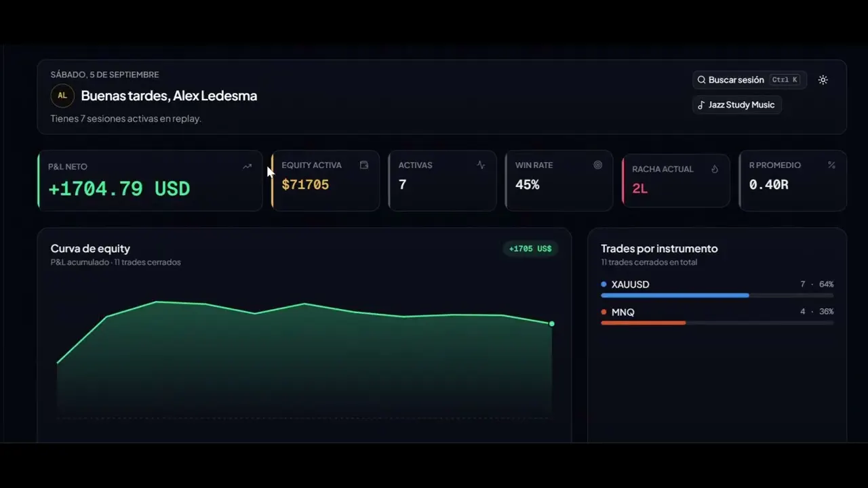Click the Ctrl K shortcut badge

(x=785, y=80)
